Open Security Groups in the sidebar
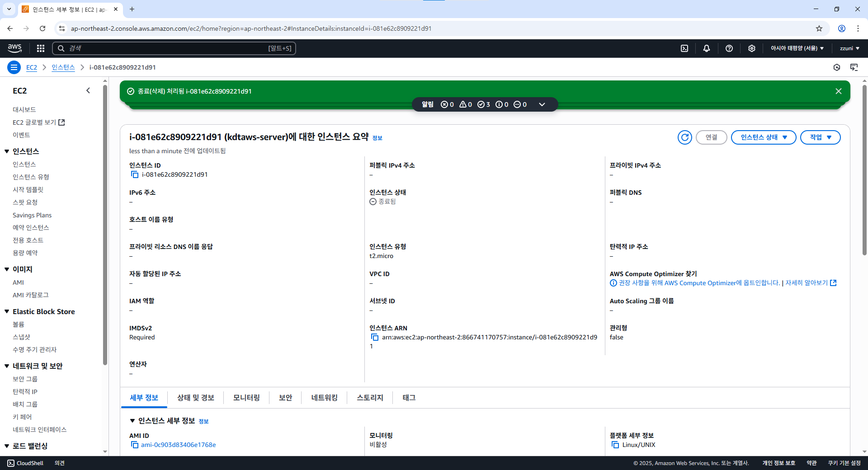Viewport: 868px width, 470px height. [x=25, y=379]
